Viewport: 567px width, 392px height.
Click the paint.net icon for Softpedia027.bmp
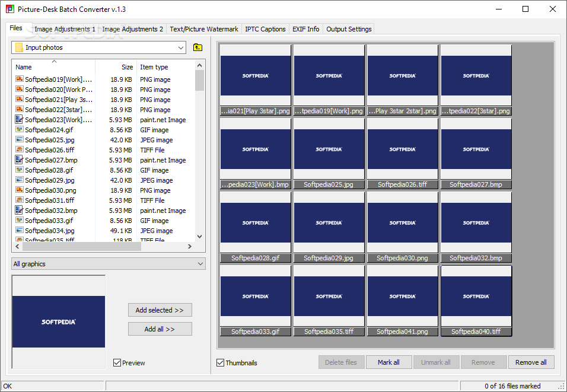coord(19,160)
